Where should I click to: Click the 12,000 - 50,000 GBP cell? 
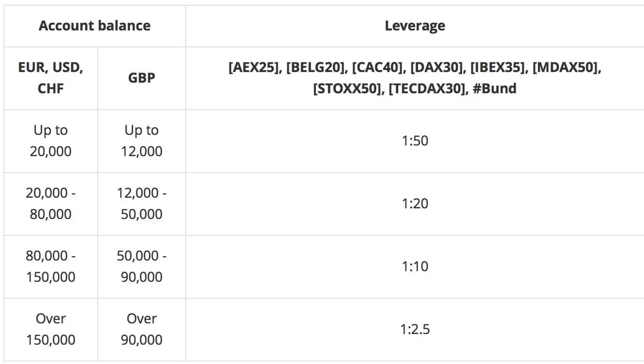pyautogui.click(x=141, y=204)
